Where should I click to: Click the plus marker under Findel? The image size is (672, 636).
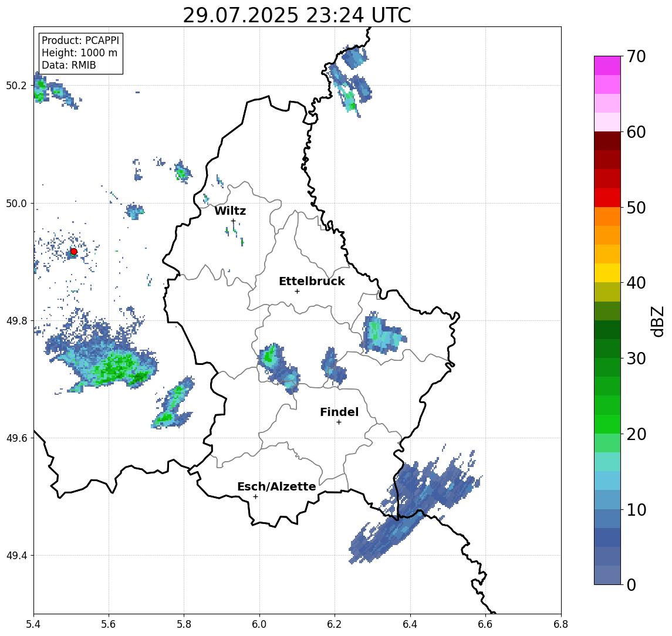pyautogui.click(x=339, y=422)
